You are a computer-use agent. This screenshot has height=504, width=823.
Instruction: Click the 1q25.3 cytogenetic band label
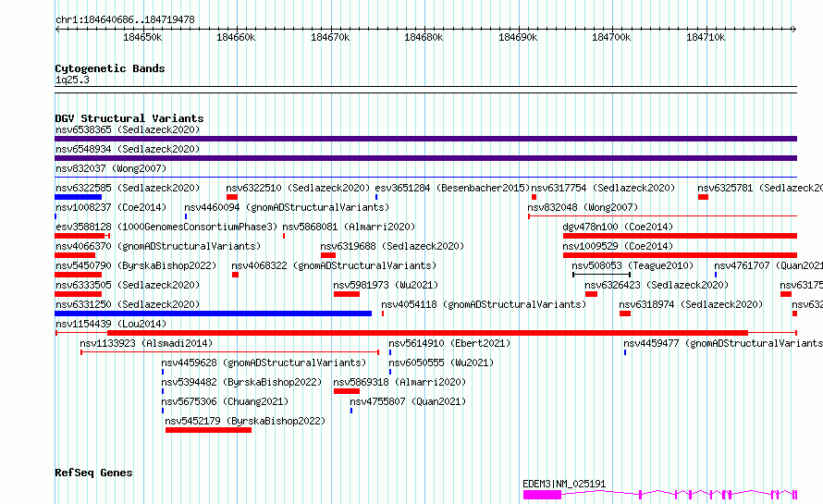click(x=72, y=80)
